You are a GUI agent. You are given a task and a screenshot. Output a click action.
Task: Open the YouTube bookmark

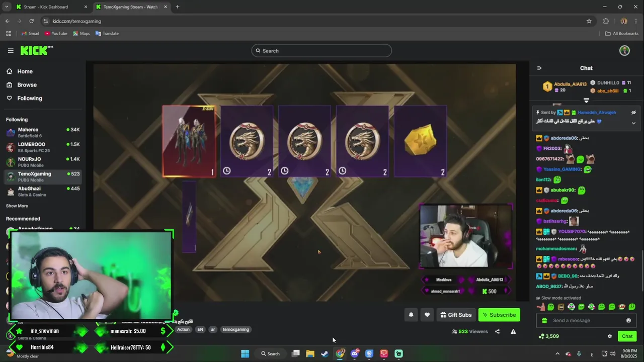55,34
